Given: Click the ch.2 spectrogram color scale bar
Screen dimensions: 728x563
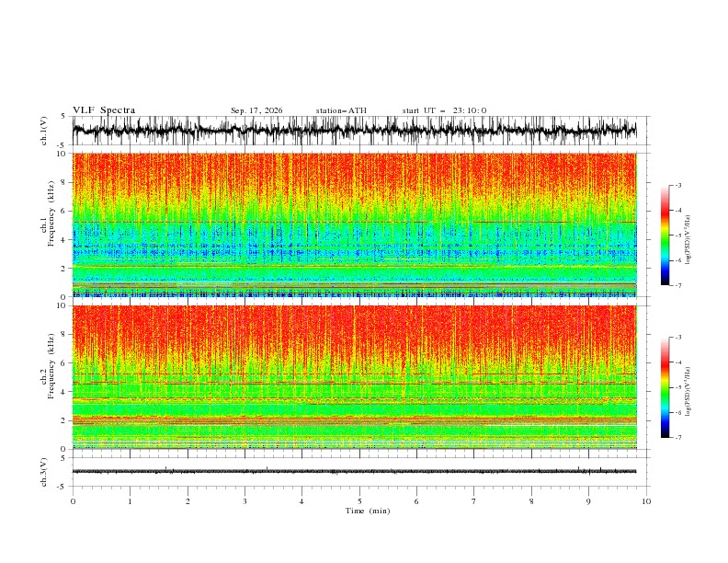Looking at the screenshot, I should pos(665,387).
